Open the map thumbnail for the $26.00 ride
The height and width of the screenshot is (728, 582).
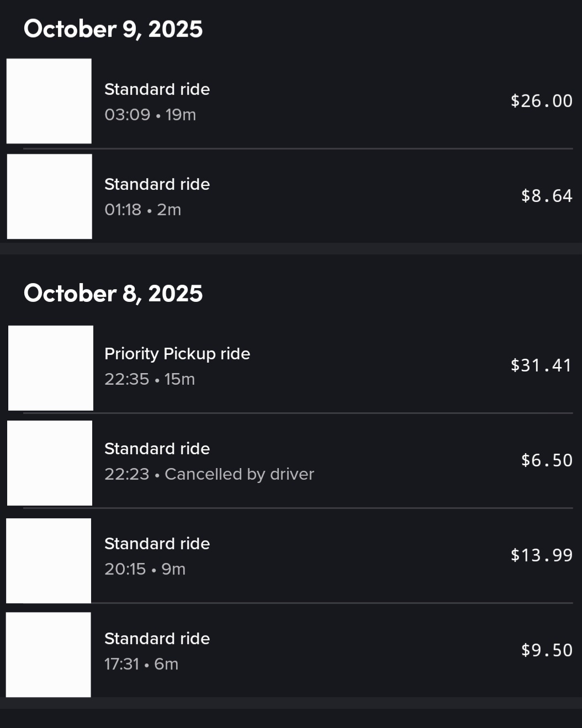[x=49, y=101]
